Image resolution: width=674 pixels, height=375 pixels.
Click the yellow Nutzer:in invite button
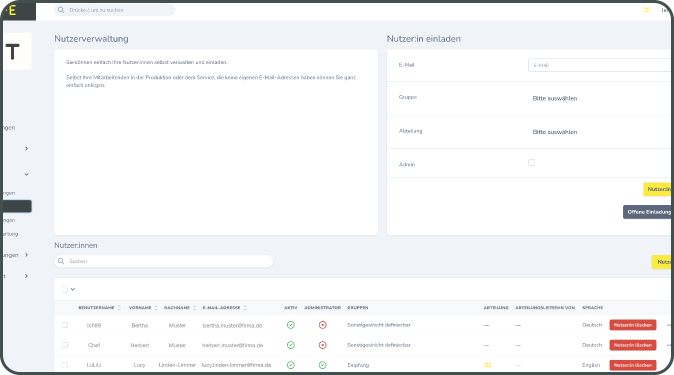click(658, 189)
